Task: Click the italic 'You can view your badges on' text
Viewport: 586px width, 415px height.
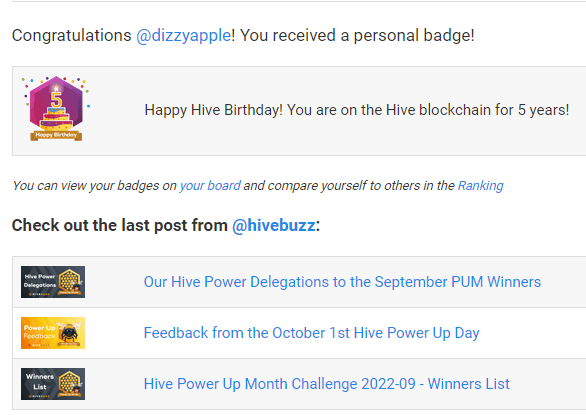Action: coord(94,185)
